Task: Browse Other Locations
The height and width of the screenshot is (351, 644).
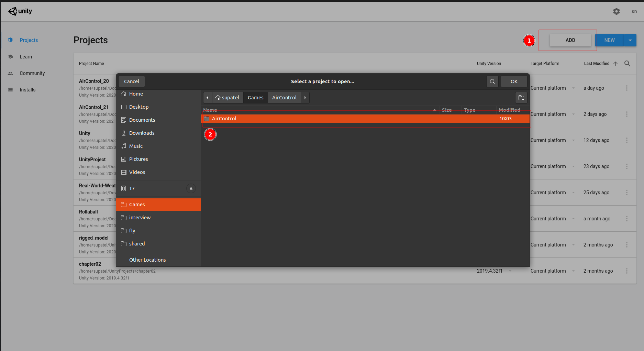Action: 158,260
